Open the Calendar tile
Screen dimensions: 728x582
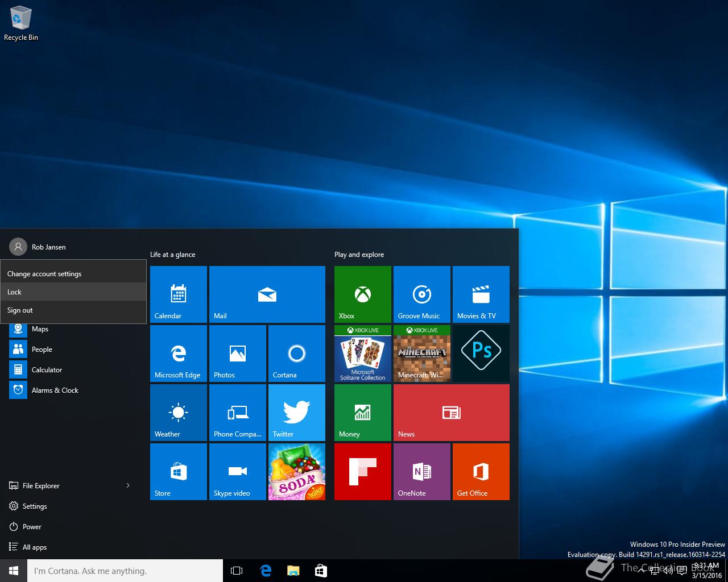tap(179, 294)
